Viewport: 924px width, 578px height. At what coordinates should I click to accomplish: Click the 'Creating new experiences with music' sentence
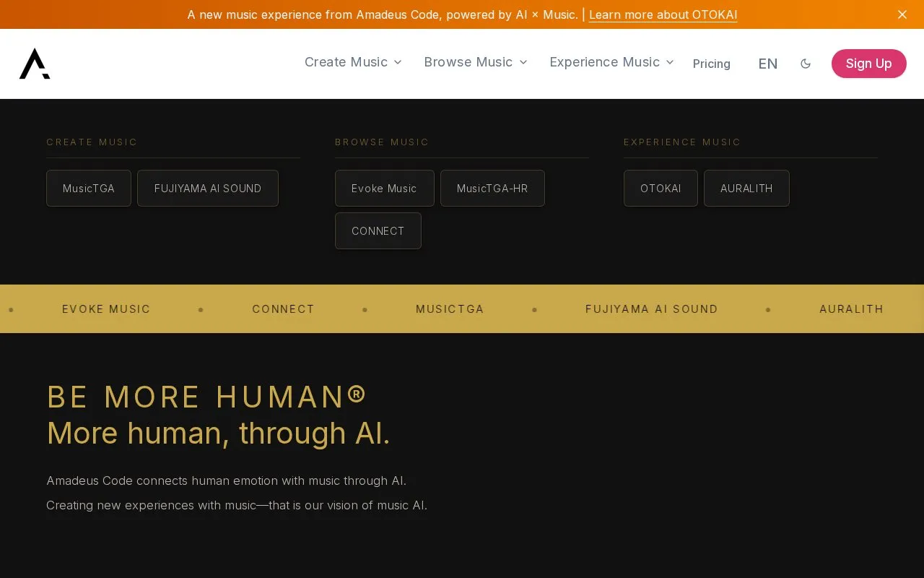pyautogui.click(x=237, y=505)
